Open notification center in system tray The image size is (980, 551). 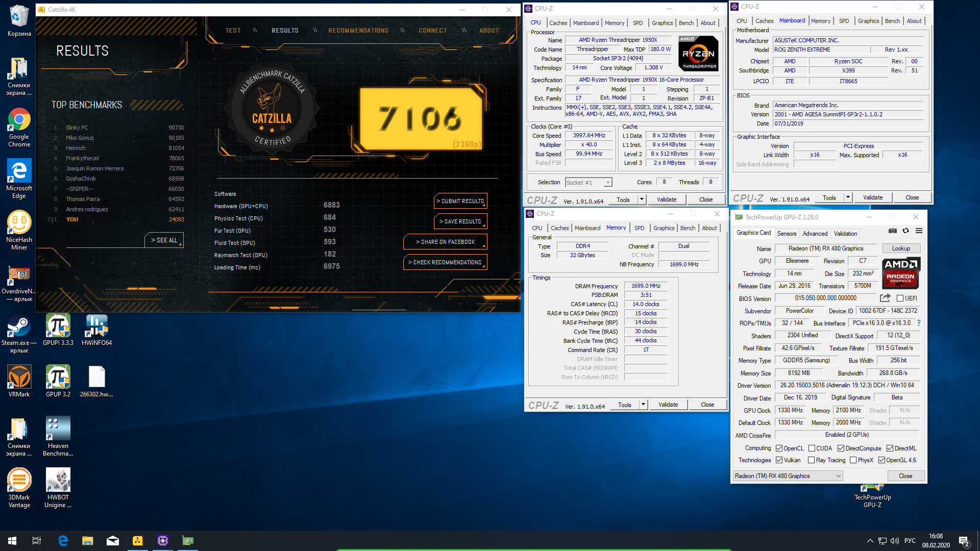coord(964,541)
